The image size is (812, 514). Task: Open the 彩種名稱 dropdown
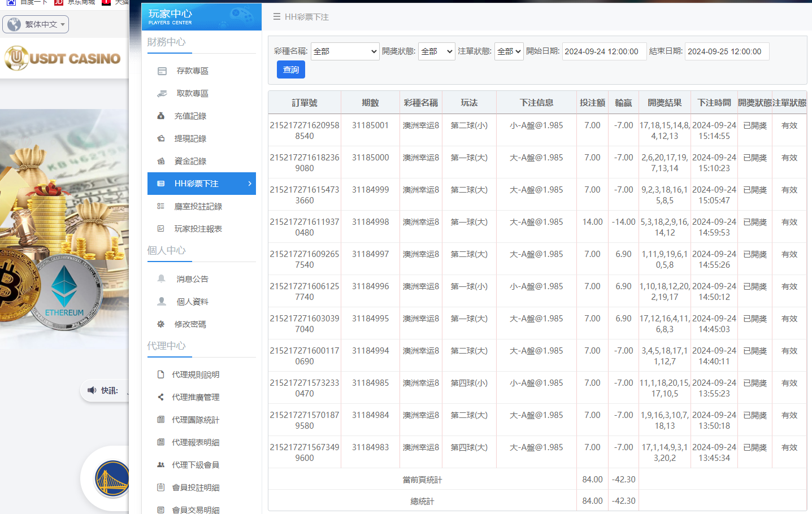coord(345,51)
